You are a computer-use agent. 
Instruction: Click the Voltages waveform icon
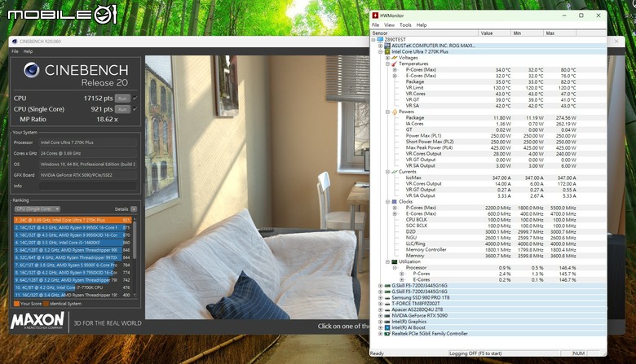[x=395, y=58]
